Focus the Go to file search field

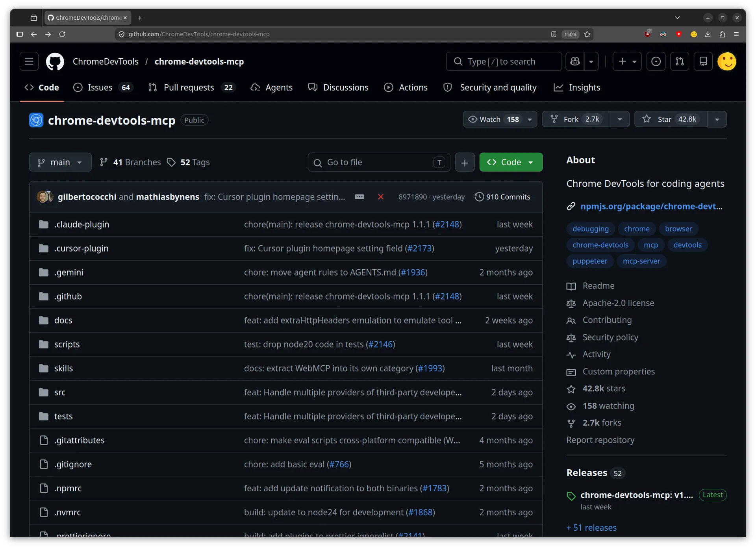[379, 162]
